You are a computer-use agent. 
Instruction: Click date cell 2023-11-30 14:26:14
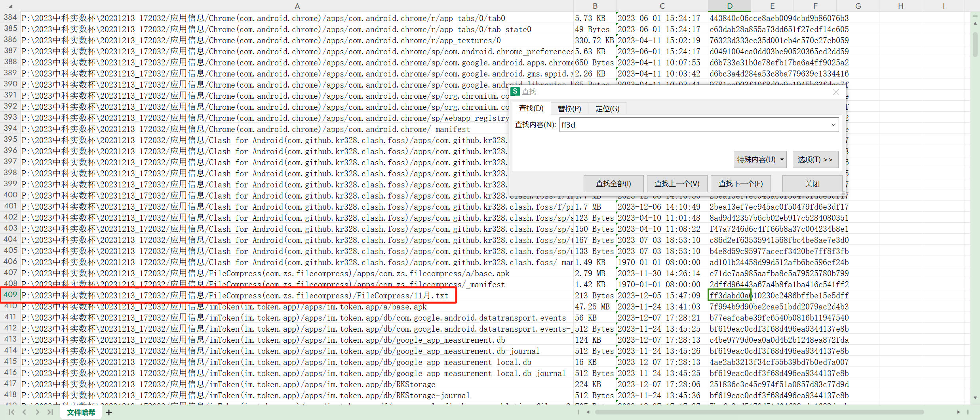point(662,273)
